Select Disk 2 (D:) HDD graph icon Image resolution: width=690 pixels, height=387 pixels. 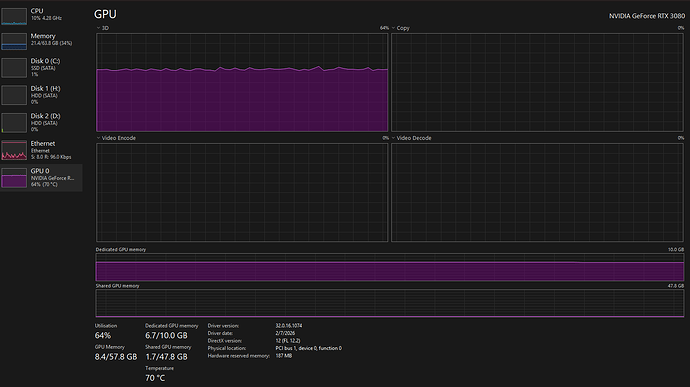tap(14, 123)
